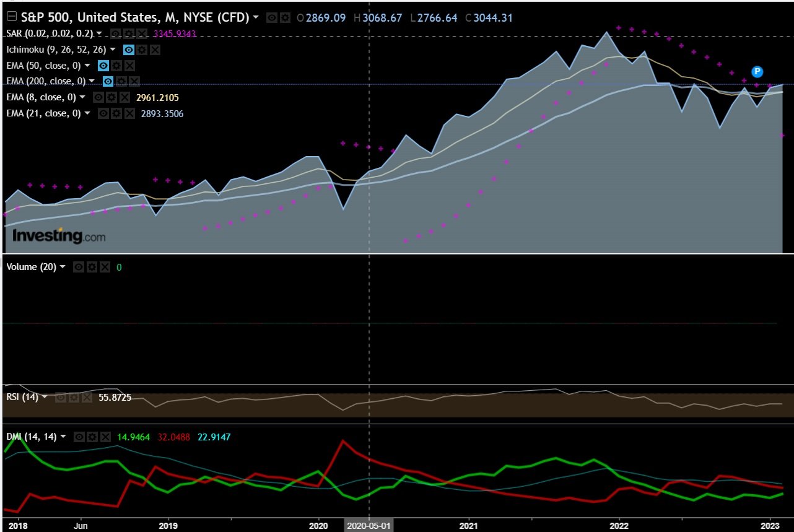794x532 pixels.
Task: Hide the EMA (50, close, 0) line
Action: (x=103, y=66)
